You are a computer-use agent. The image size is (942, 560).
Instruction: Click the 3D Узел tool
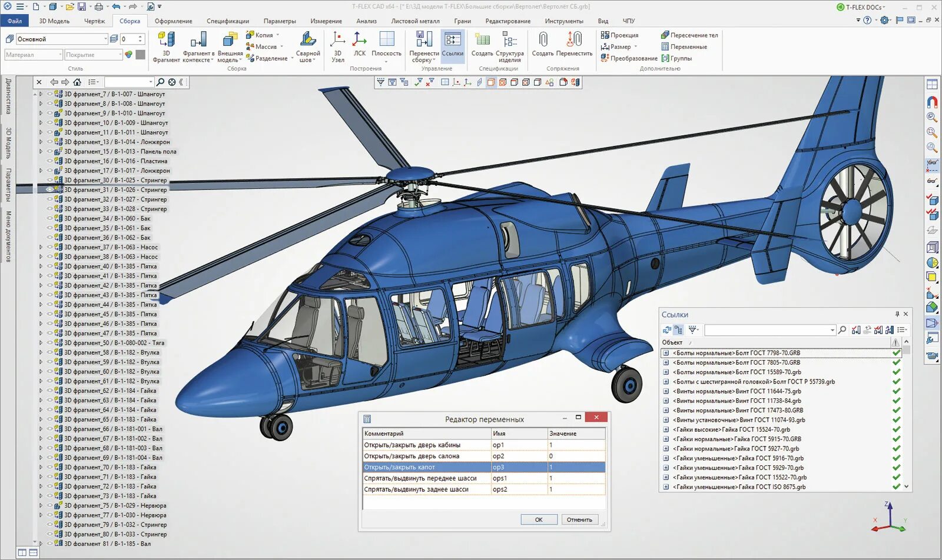pyautogui.click(x=338, y=46)
